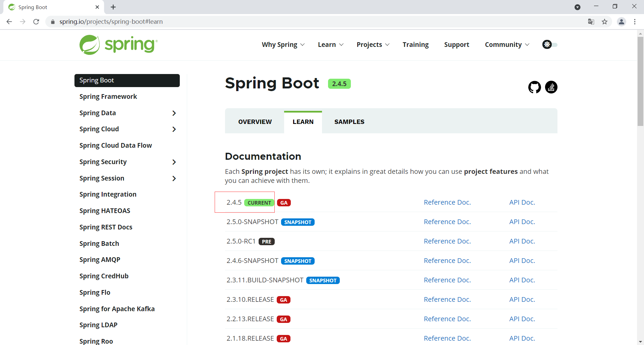Click the PRE badge on 2.5.0-RC1
The width and height of the screenshot is (644, 345).
click(x=267, y=241)
